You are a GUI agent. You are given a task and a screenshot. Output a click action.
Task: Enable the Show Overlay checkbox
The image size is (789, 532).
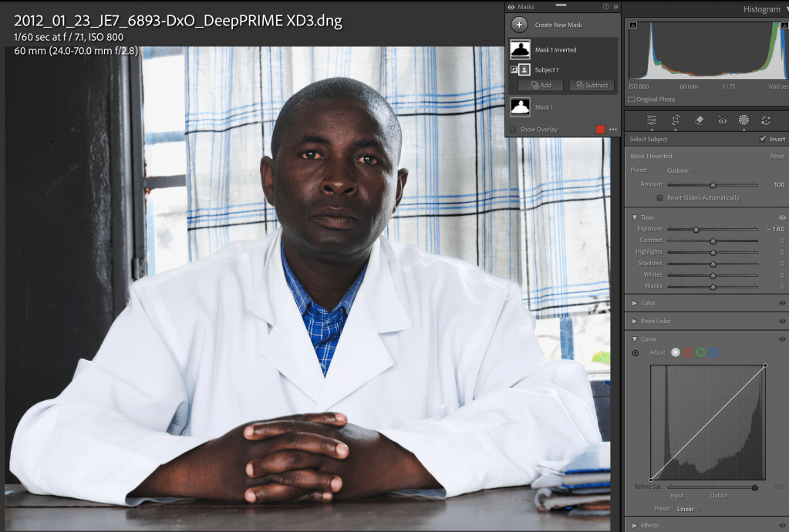(513, 130)
